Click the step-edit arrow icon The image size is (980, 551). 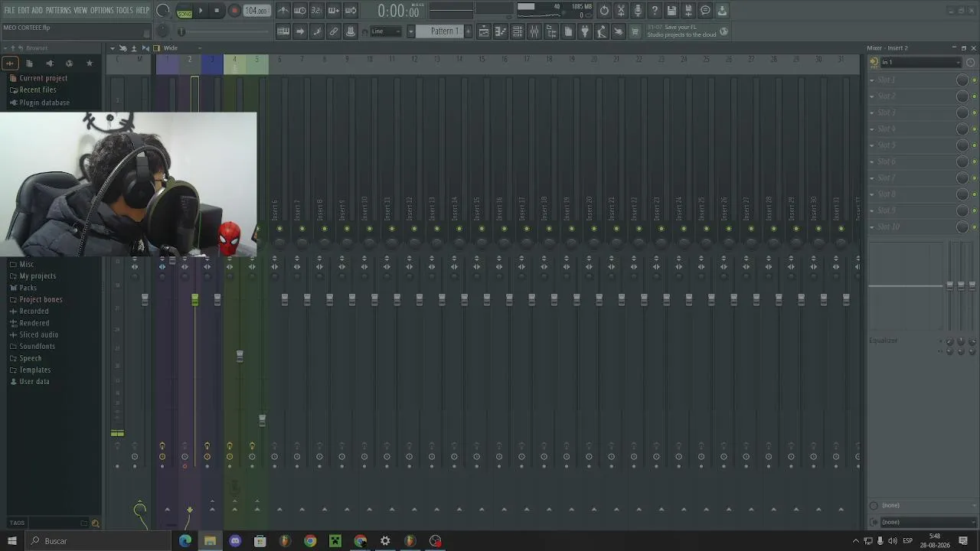(x=300, y=31)
